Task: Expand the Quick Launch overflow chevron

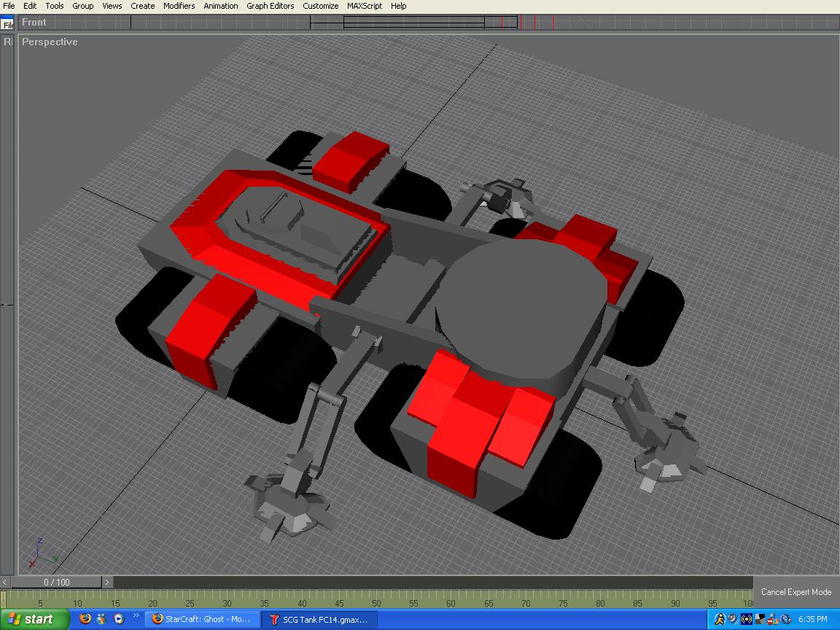Action: click(136, 615)
